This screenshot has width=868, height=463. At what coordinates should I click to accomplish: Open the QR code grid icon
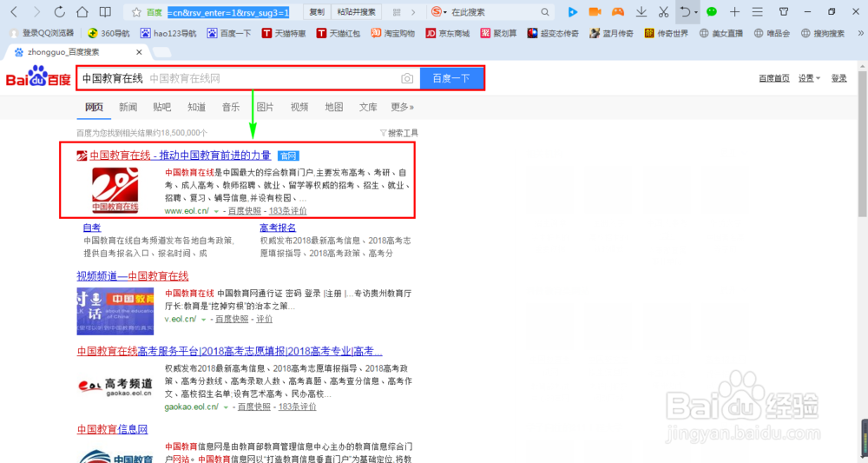pos(397,12)
